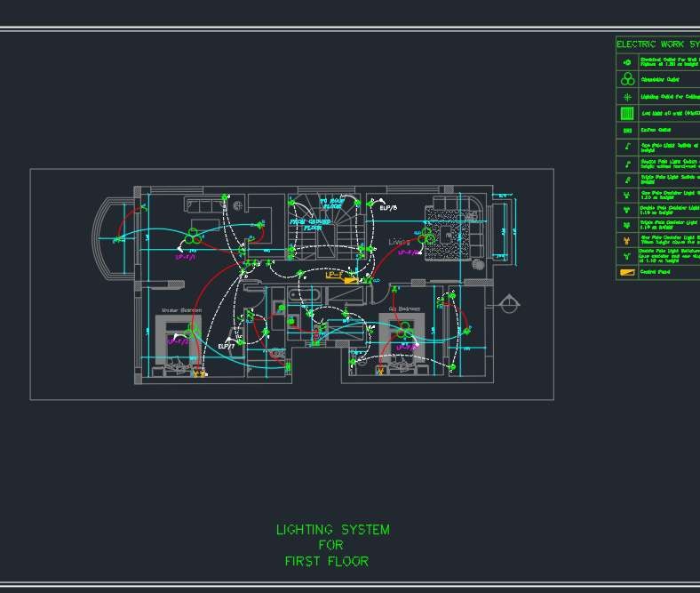
Task: Click the 'FROM GROUND FLOOR' stair note
Action: [x=311, y=224]
